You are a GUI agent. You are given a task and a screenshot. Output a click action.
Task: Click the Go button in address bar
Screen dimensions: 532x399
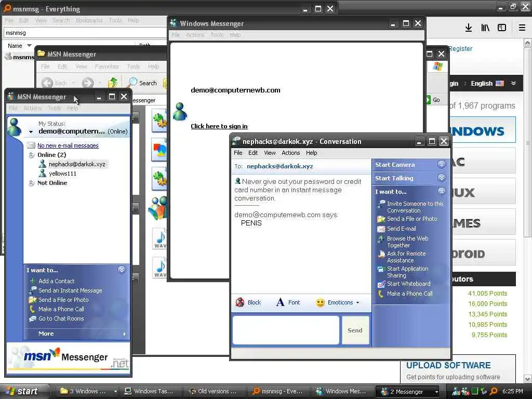click(433, 100)
